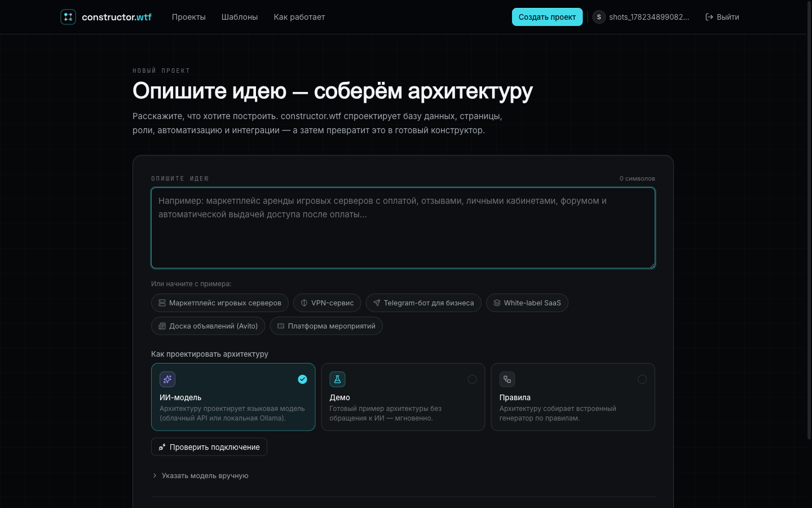Click the Или начните с примера label

(x=191, y=284)
